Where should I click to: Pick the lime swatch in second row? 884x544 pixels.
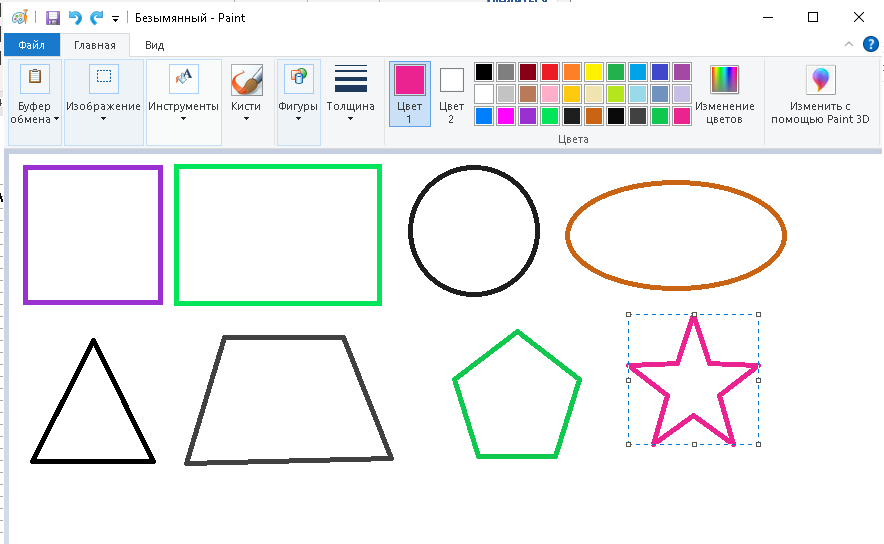pyautogui.click(x=616, y=94)
